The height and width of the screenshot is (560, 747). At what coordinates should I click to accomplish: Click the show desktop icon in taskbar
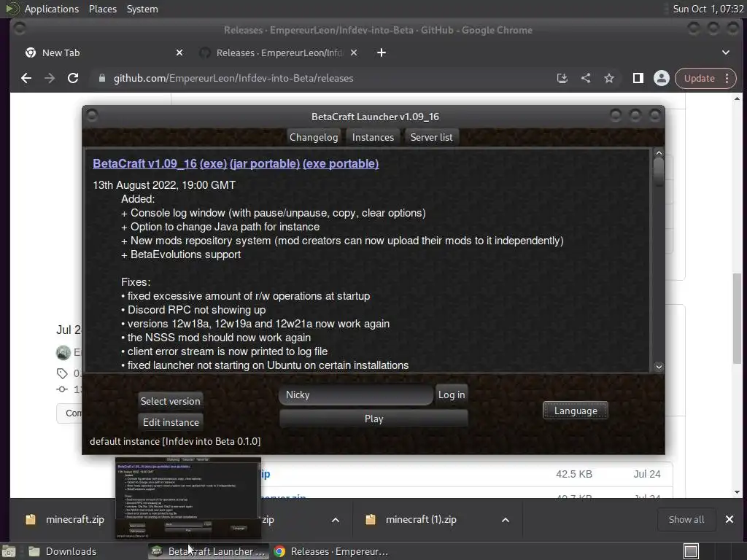[9, 551]
